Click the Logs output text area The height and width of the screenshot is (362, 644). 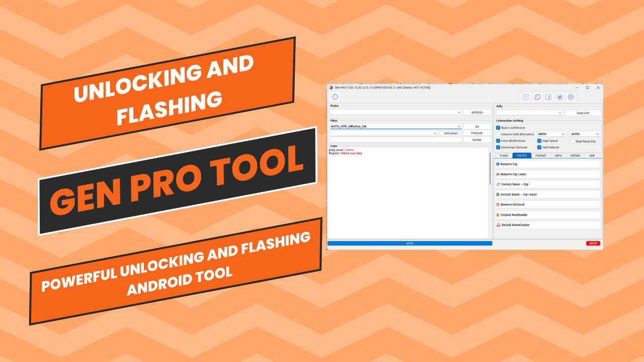coord(408,193)
